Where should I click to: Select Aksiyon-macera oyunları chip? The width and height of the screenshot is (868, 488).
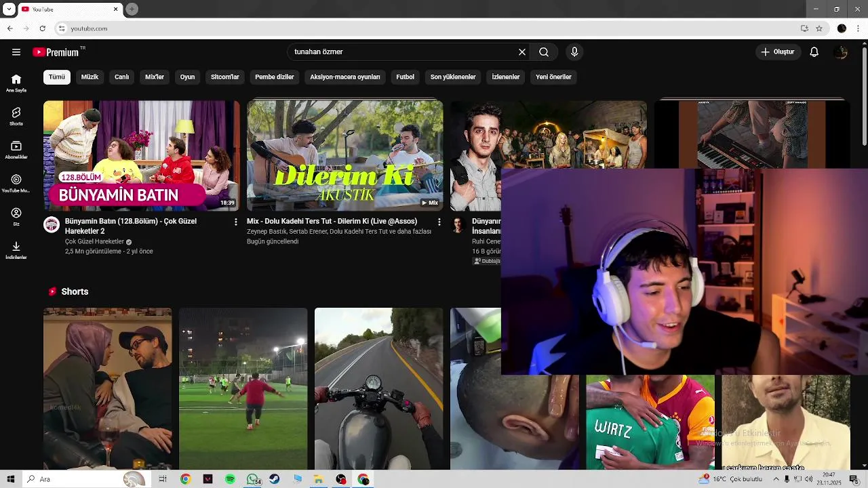345,77
